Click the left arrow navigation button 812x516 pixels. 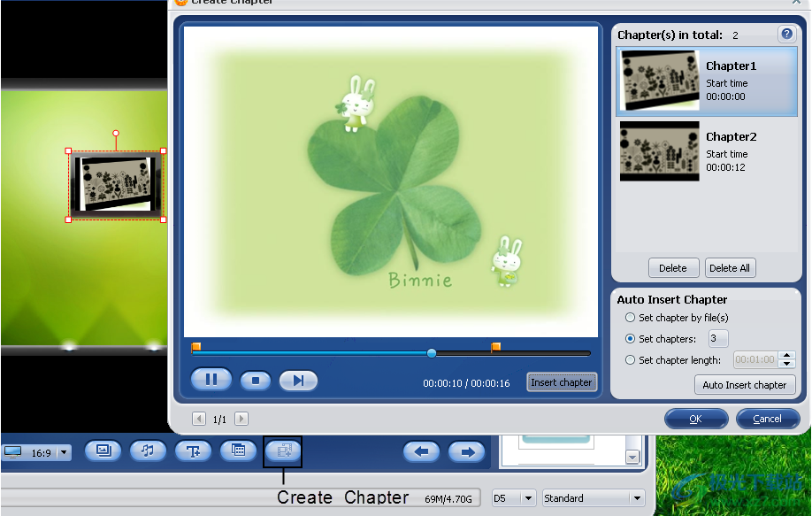point(422,451)
